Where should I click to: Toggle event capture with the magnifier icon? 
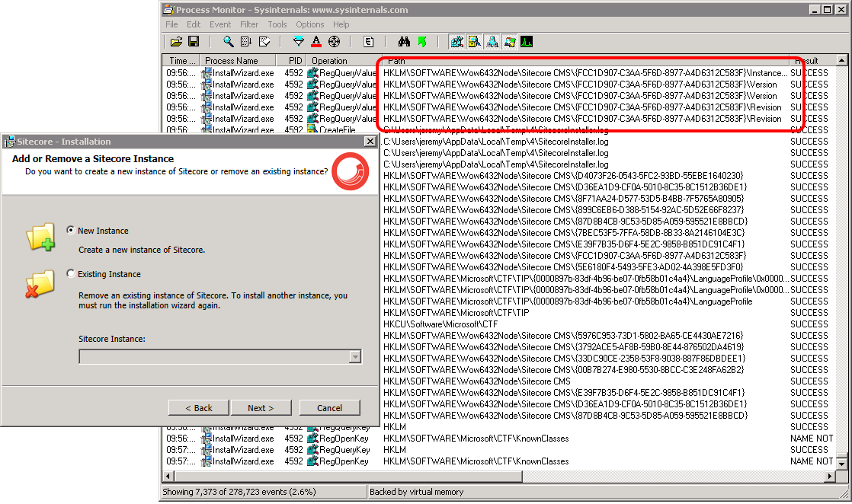pos(229,42)
